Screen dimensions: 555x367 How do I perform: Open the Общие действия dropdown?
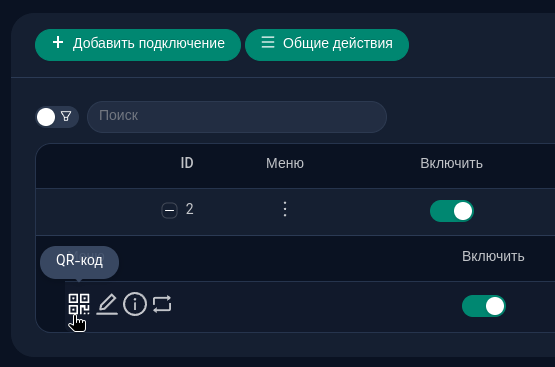coord(327,45)
